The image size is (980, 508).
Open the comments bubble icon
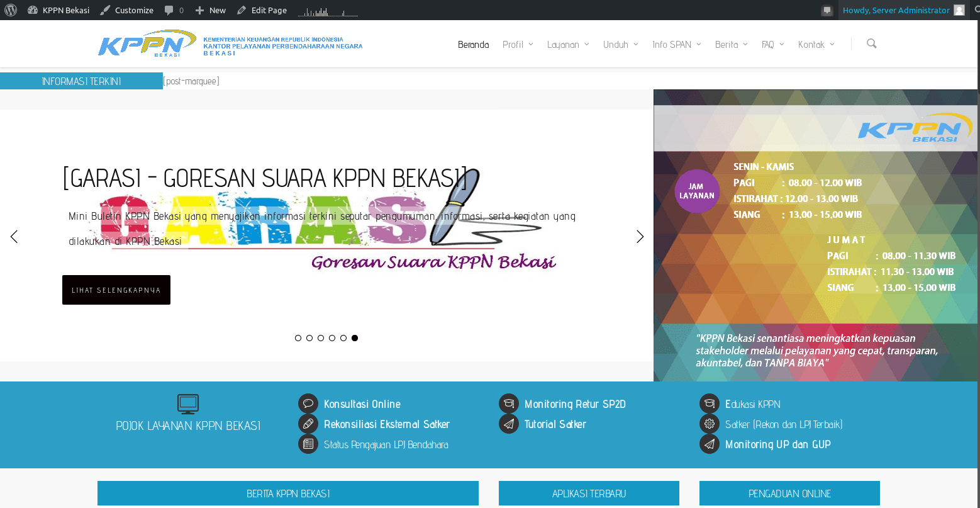click(x=169, y=10)
